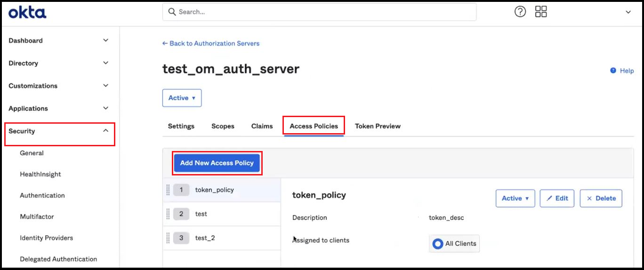
Task: Delete the token_policy access policy
Action: tap(601, 199)
